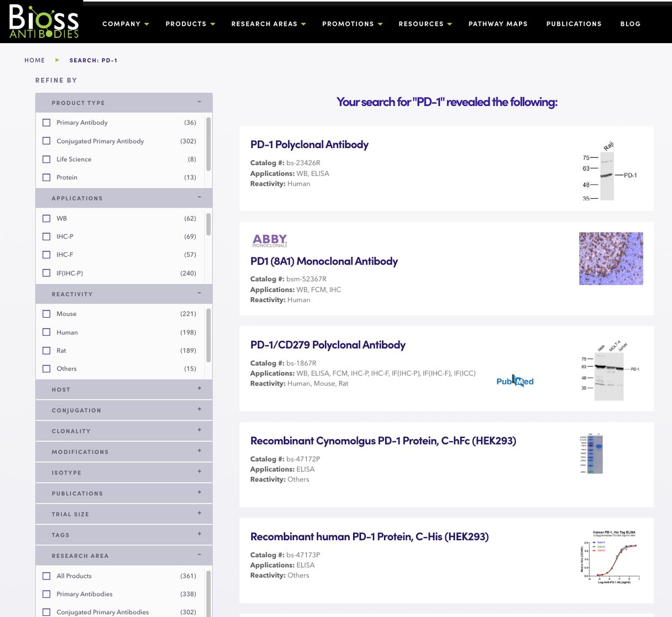The height and width of the screenshot is (617, 672).
Task: Enable the Protein product type filter
Action: [46, 177]
